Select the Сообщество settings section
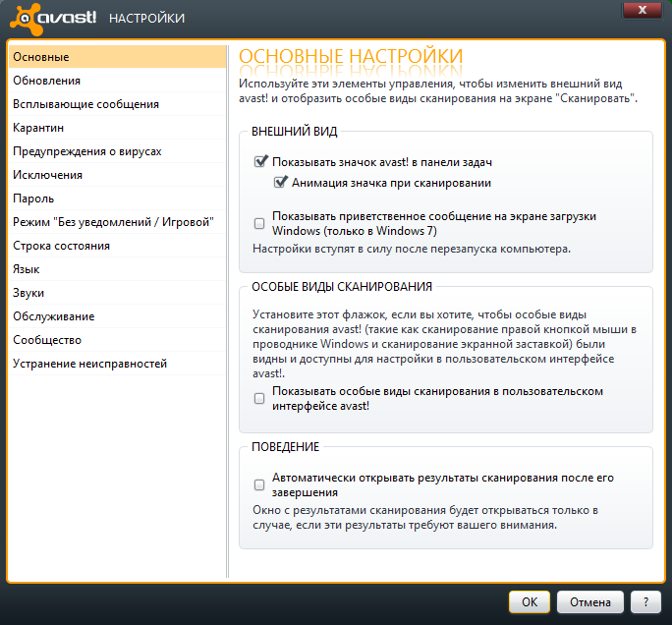Screen dimensions: 672x625 [117, 339]
